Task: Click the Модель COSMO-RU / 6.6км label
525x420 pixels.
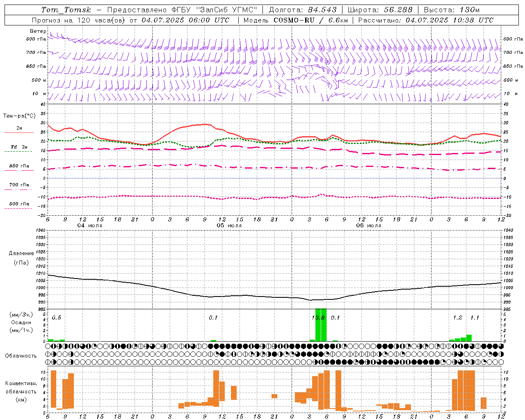Action: click(295, 20)
